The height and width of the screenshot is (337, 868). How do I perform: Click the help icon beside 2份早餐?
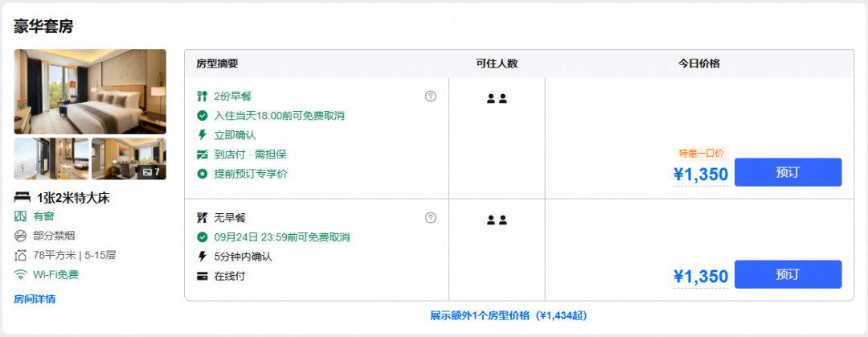click(431, 96)
